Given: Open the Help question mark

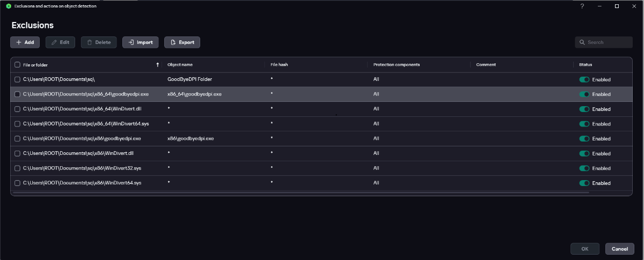Looking at the screenshot, I should coord(582,6).
